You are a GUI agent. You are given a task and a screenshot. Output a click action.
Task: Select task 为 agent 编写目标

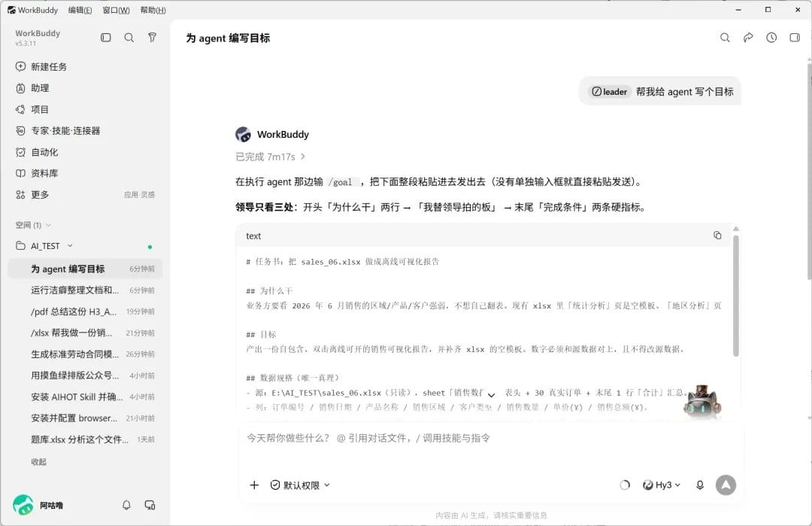tap(86, 269)
